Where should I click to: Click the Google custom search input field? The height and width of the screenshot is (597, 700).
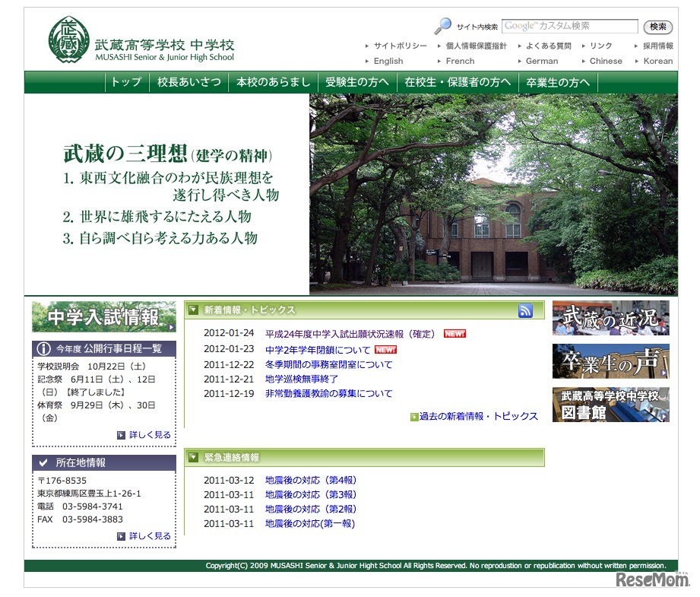point(570,26)
